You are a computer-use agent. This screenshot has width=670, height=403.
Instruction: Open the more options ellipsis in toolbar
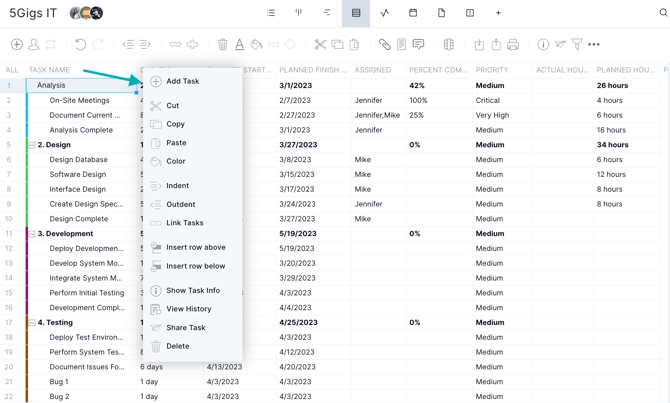tap(594, 44)
